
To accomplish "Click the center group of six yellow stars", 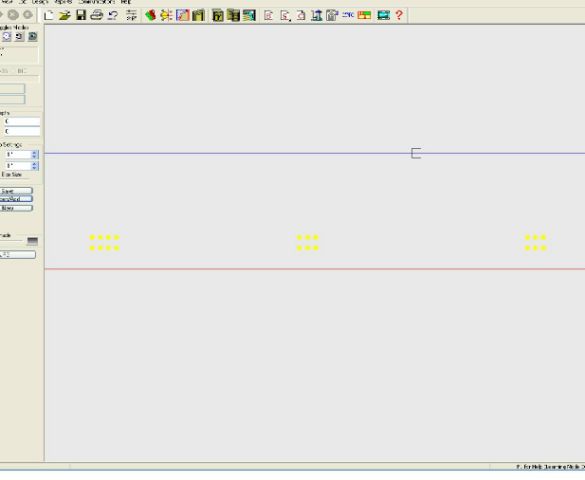I will click(x=307, y=243).
